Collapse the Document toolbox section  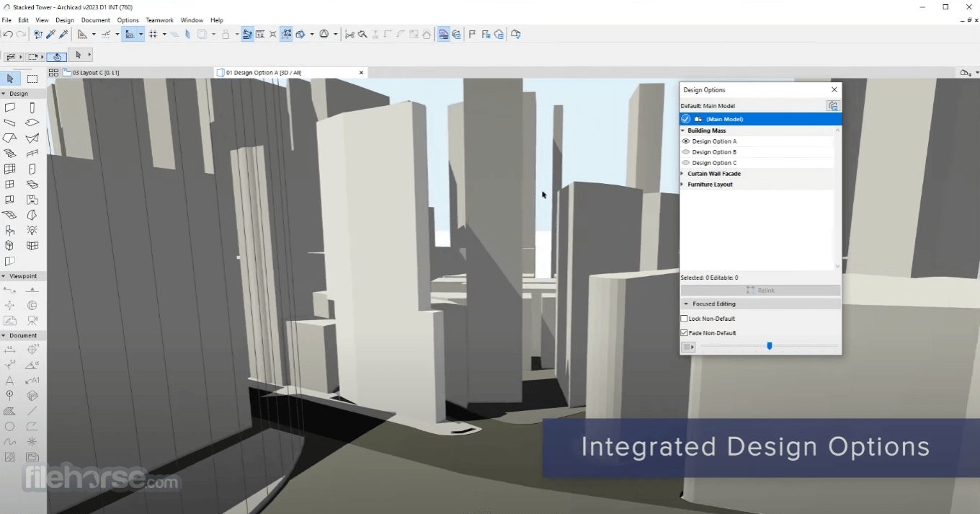(4, 335)
